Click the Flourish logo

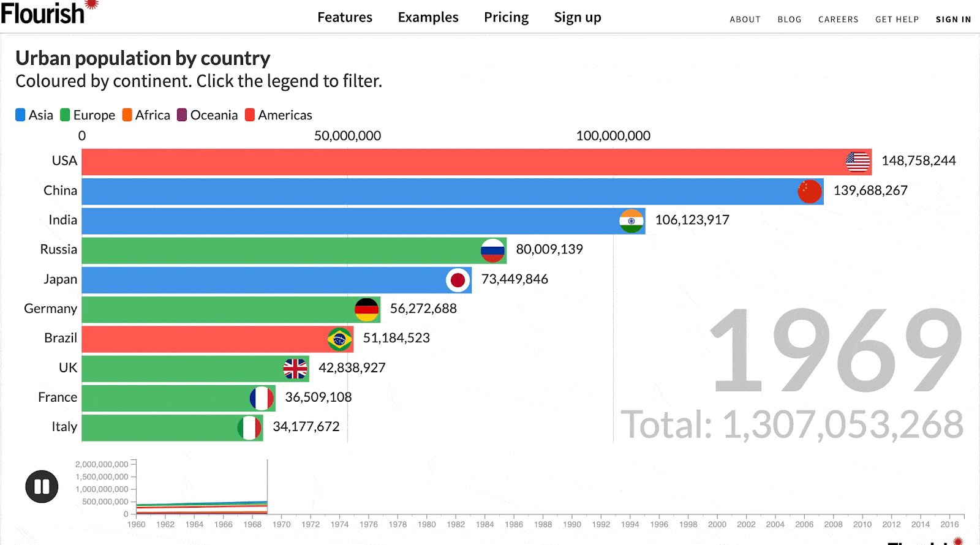coord(49,13)
